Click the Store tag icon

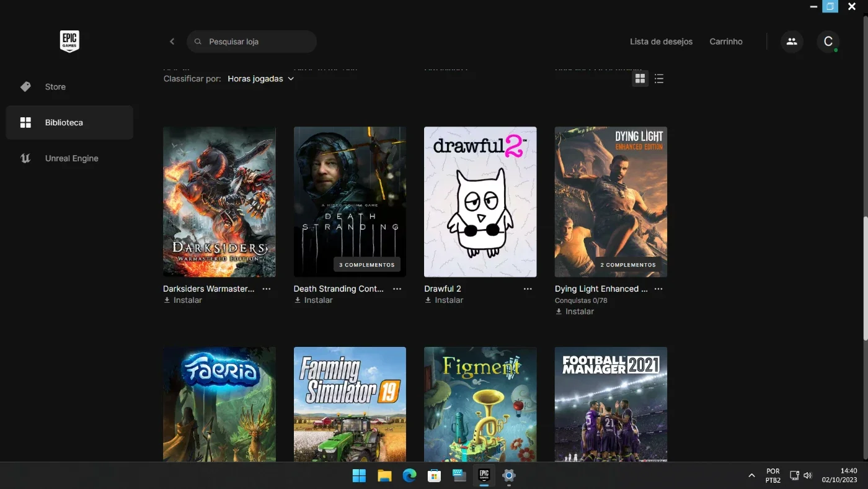[25, 87]
